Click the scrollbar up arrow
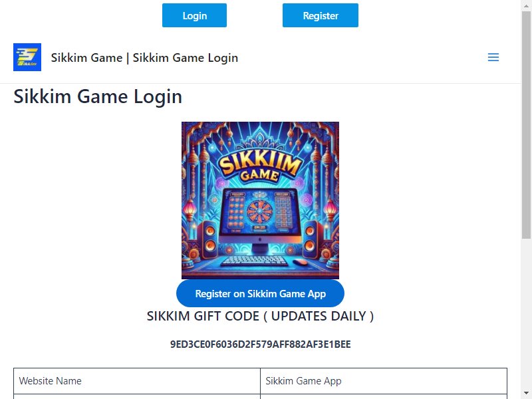This screenshot has width=532, height=399. (526, 3)
